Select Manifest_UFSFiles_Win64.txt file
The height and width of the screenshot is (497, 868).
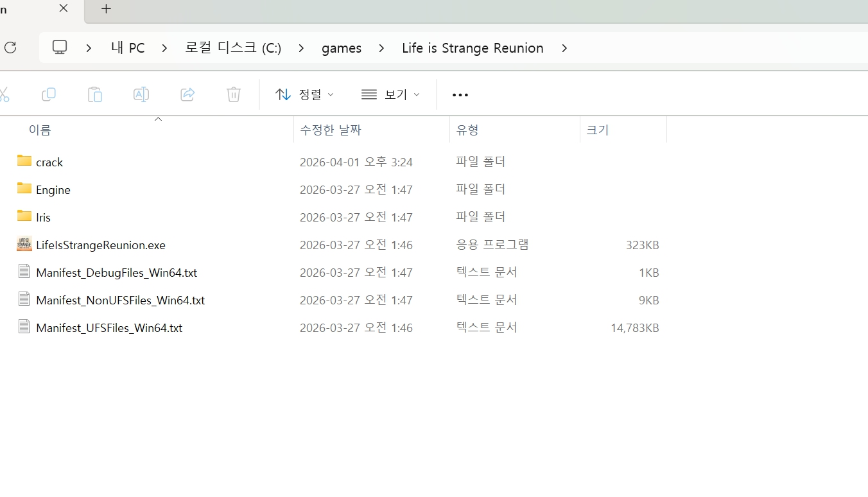pyautogui.click(x=109, y=328)
